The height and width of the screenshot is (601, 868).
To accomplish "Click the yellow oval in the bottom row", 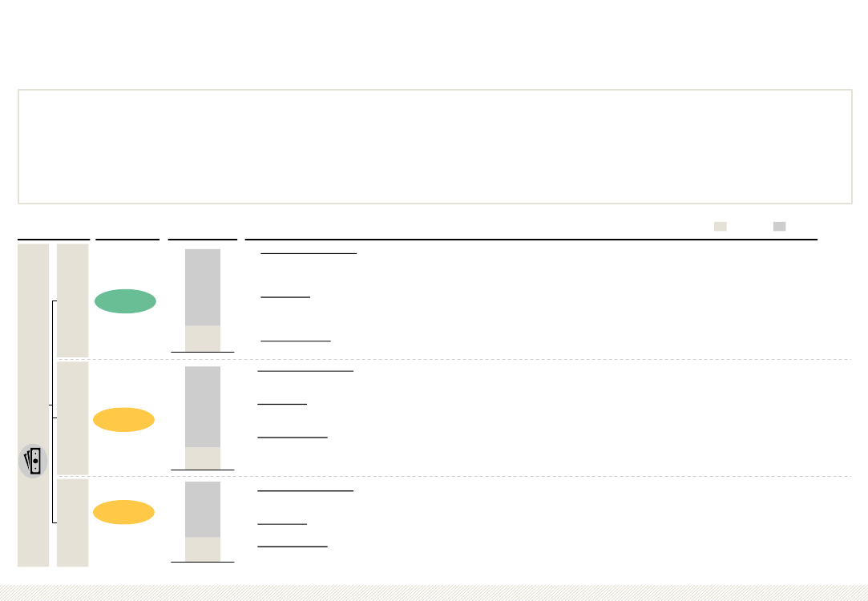I will click(123, 512).
